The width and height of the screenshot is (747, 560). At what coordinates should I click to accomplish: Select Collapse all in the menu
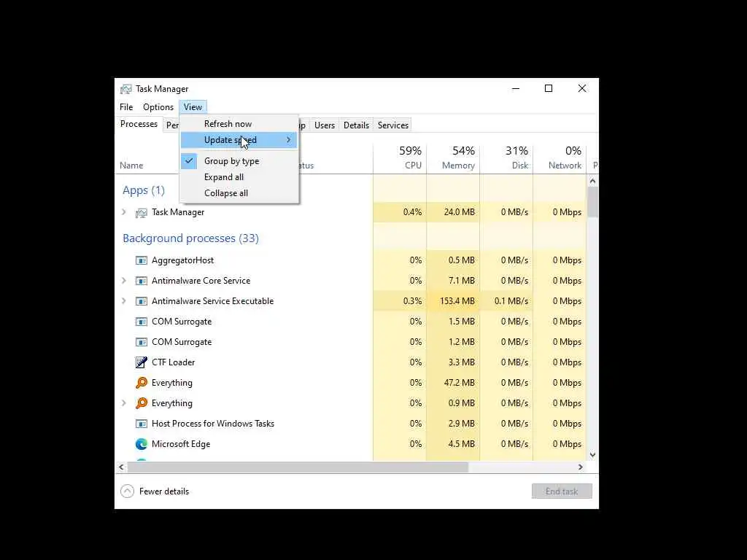click(x=226, y=193)
